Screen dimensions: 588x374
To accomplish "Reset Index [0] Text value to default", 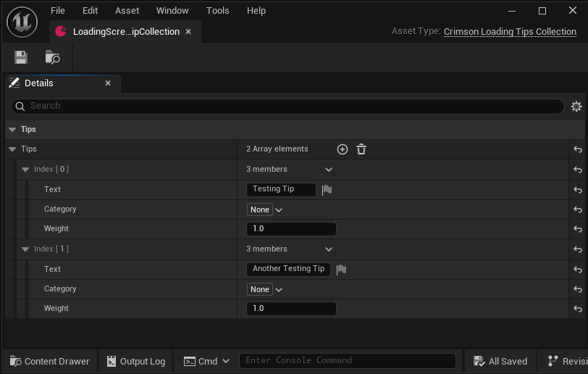I will (x=578, y=190).
